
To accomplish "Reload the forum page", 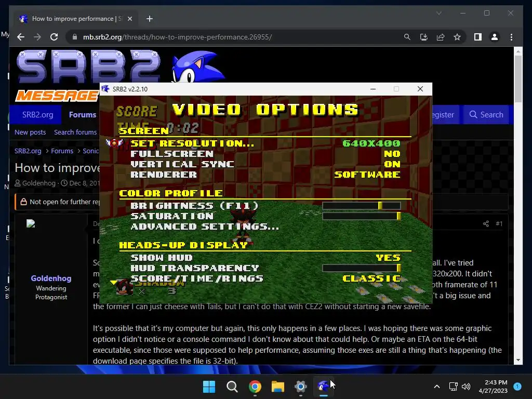I will (x=54, y=37).
